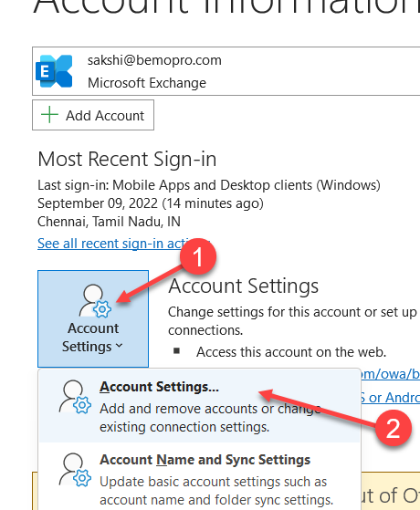Image resolution: width=420 pixels, height=510 pixels.
Task: Click 'Update basic account settings' description text
Action: click(216, 491)
